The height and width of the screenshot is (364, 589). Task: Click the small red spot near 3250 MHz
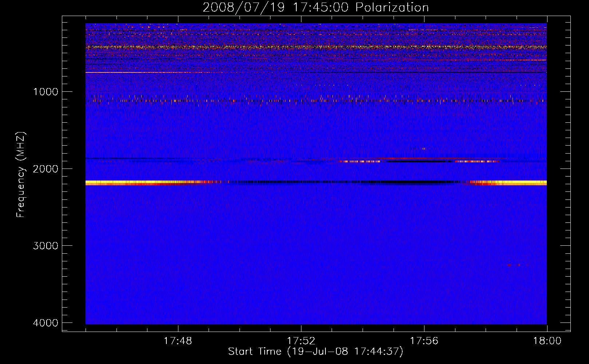click(x=514, y=265)
